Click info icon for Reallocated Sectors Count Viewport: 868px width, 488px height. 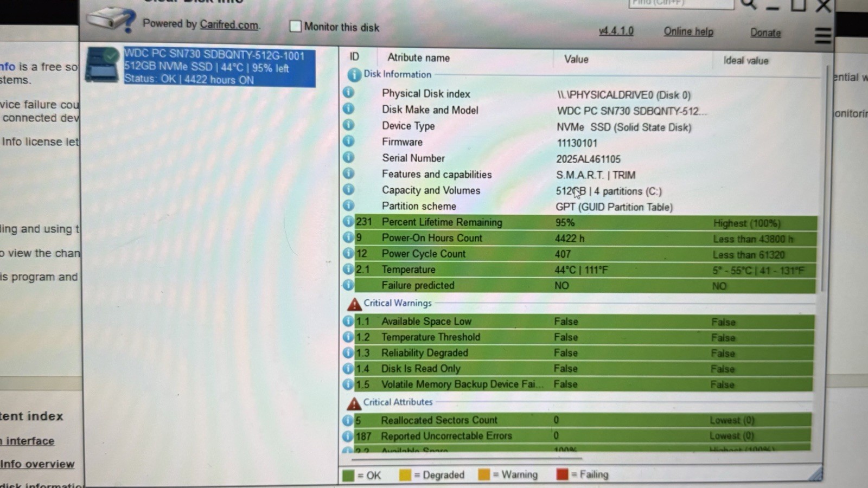[x=348, y=420]
